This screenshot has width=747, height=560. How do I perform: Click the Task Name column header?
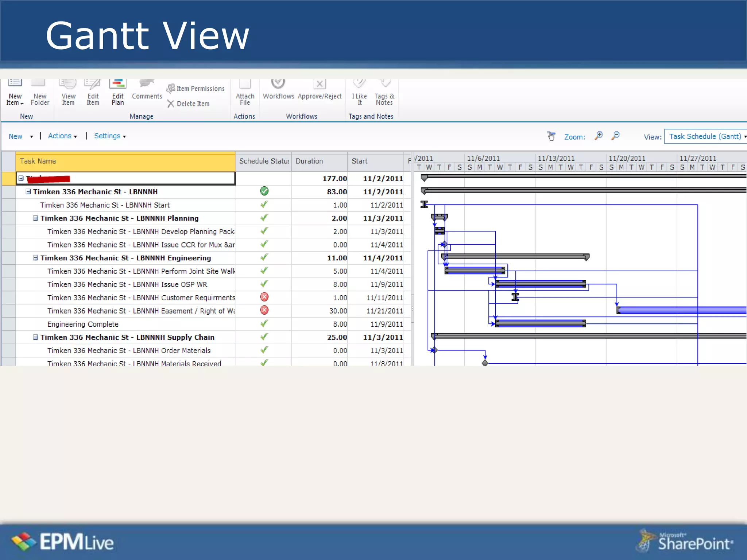pos(125,161)
